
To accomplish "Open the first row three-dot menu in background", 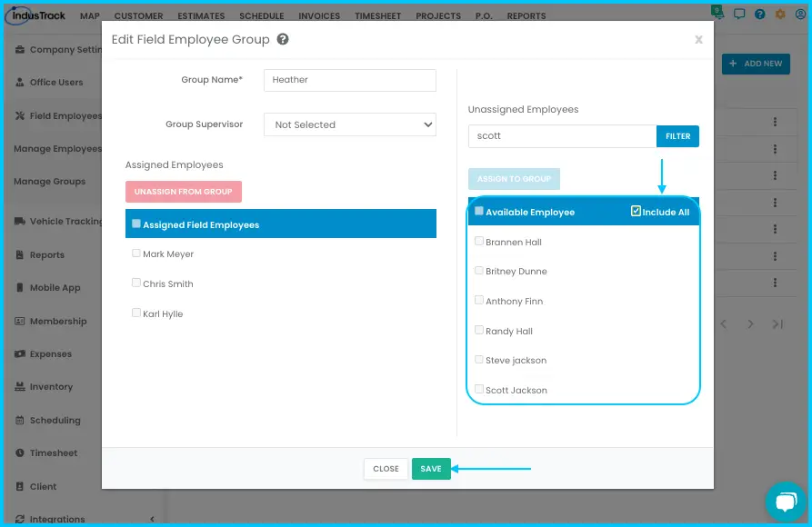I will tap(775, 122).
